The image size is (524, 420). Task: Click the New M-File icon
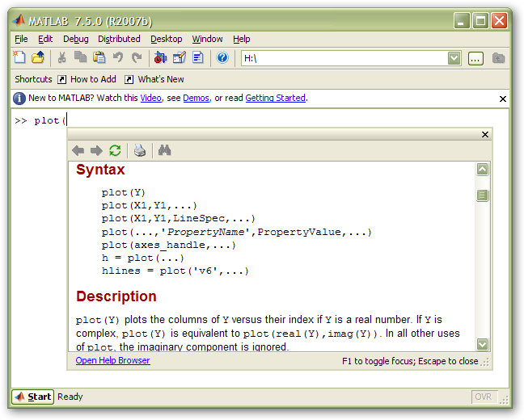pos(20,57)
